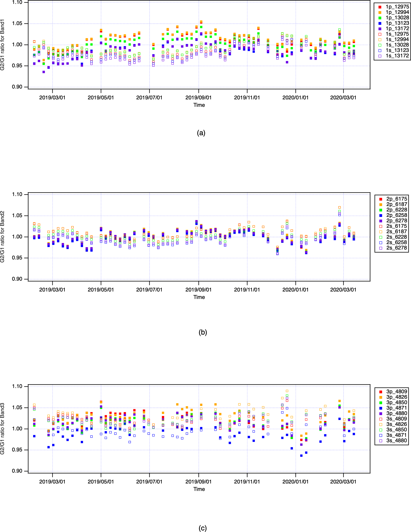Click the 2019/05/01 tick on Band1 chart
The width and height of the screenshot is (411, 532).
(101, 98)
